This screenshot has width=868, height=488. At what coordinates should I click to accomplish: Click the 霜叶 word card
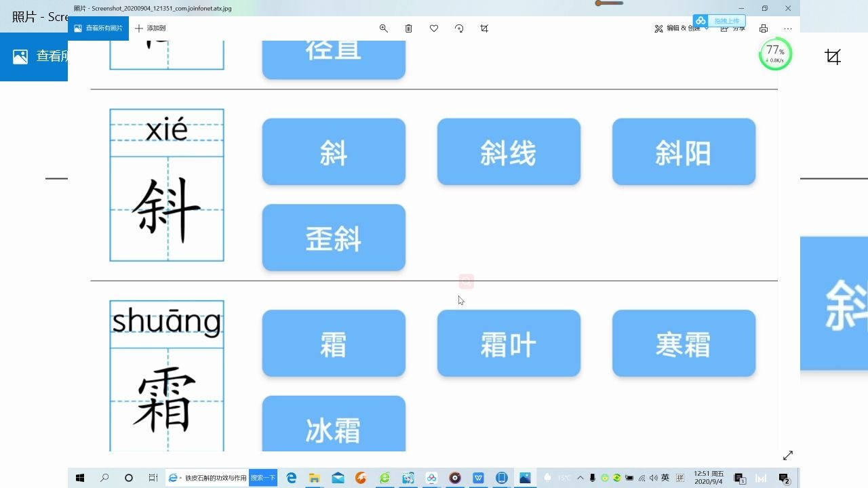point(509,344)
